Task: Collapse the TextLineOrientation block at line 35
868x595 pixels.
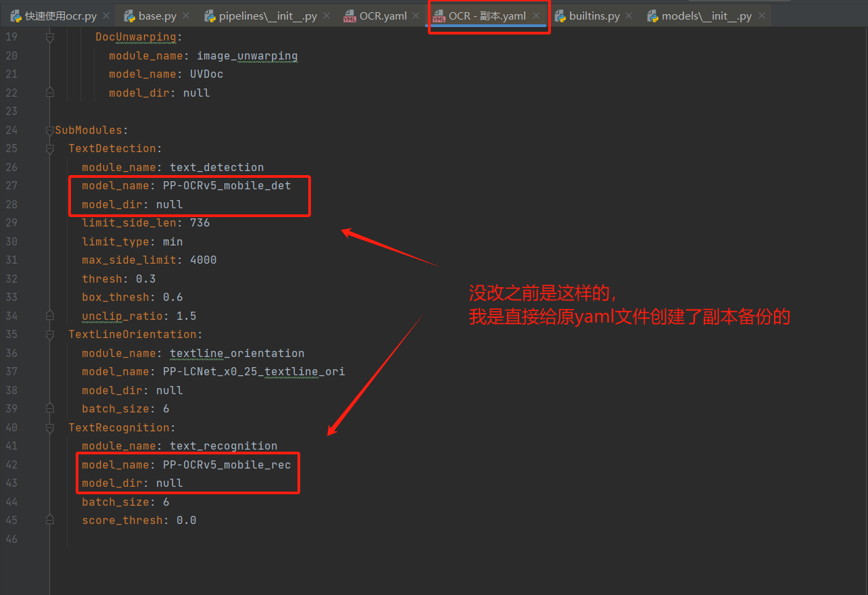Action: point(49,335)
